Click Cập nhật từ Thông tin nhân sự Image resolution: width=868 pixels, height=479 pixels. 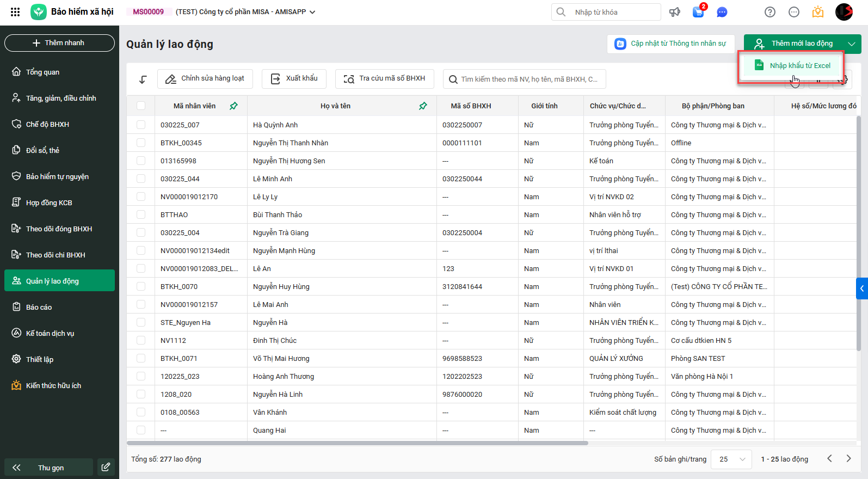670,44
